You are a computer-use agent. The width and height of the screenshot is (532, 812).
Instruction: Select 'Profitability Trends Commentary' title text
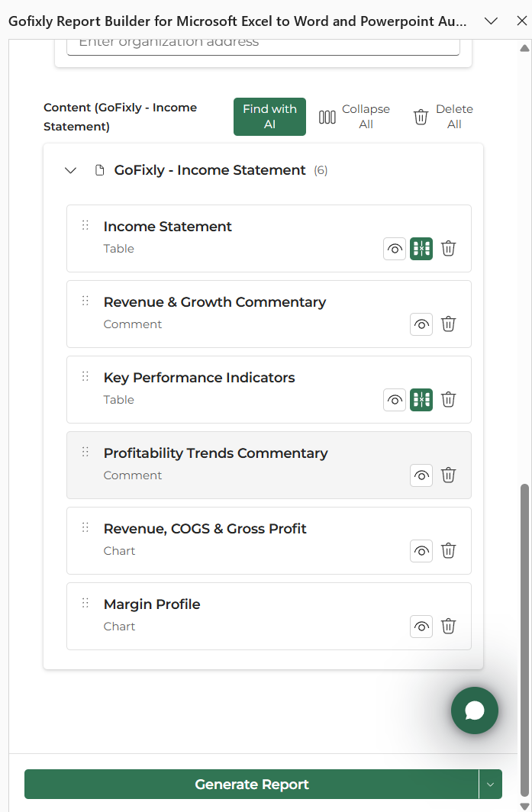pos(215,453)
